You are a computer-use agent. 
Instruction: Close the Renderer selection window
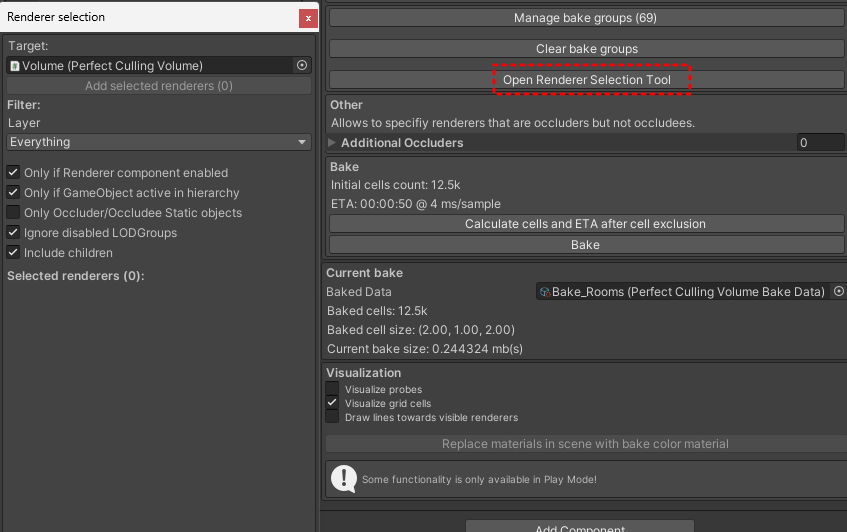[x=308, y=18]
